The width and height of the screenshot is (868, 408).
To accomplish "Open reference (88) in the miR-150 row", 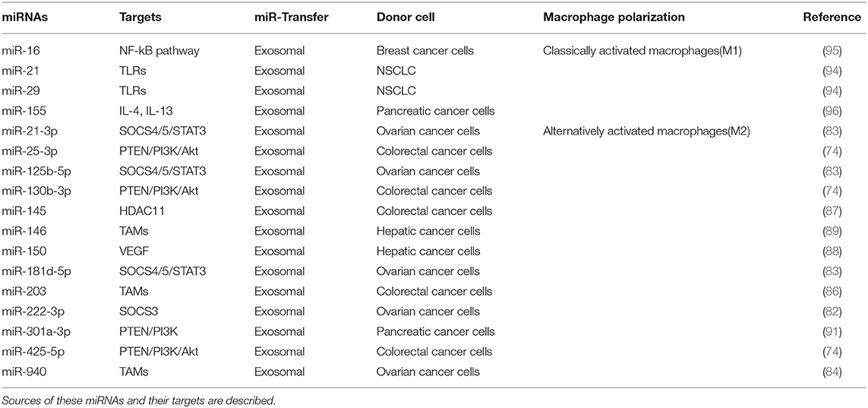I will (832, 251).
